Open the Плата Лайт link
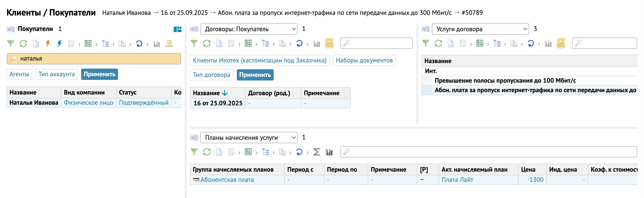The width and height of the screenshot is (644, 198). (457, 180)
